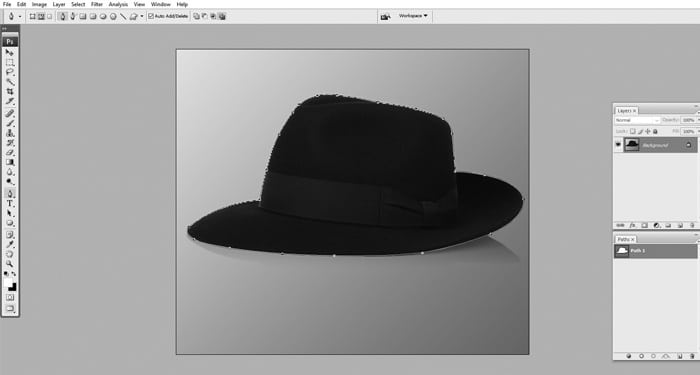Screen dimensions: 700x375
Task: Select the Notes tool
Action: 9,235
